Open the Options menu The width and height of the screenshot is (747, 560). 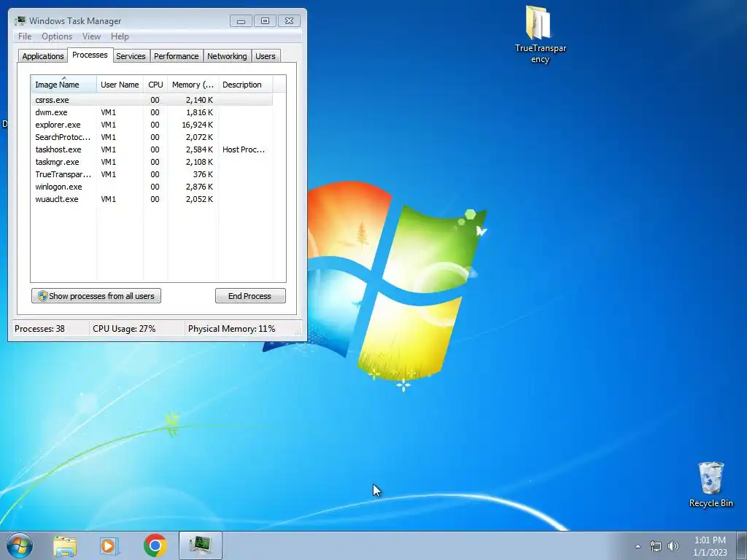(57, 36)
